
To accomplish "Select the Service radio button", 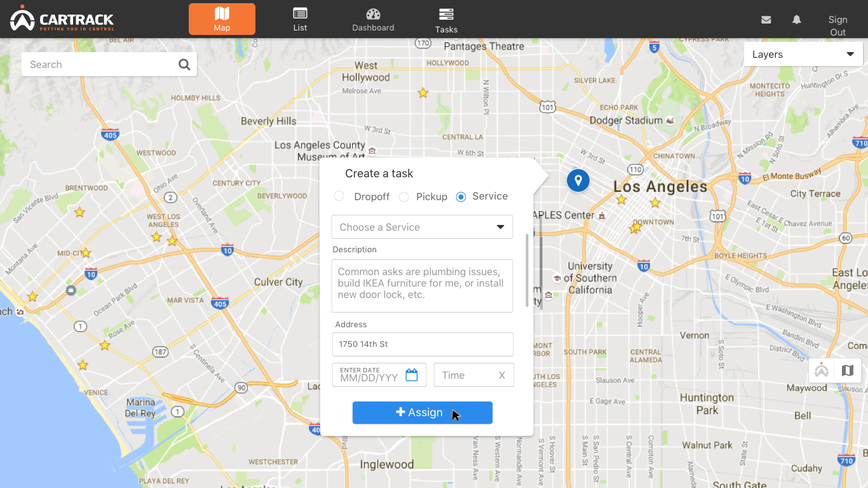I will [461, 197].
